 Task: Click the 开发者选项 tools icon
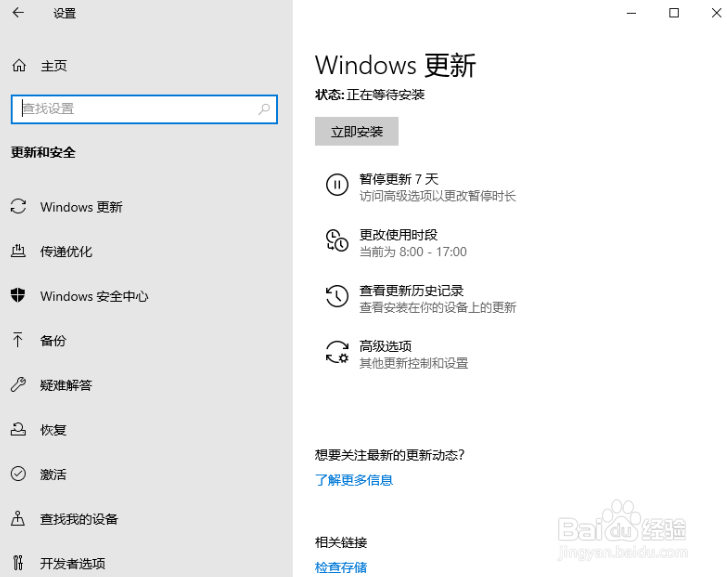pyautogui.click(x=18, y=563)
